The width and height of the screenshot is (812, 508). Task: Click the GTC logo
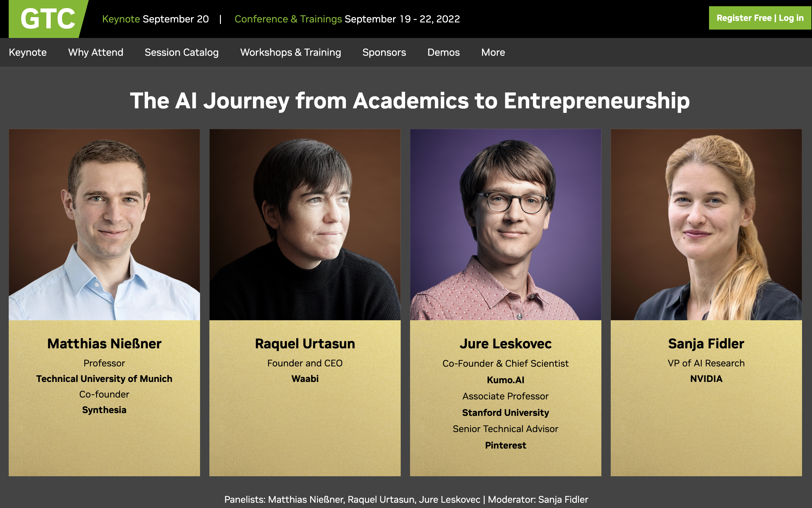point(48,19)
